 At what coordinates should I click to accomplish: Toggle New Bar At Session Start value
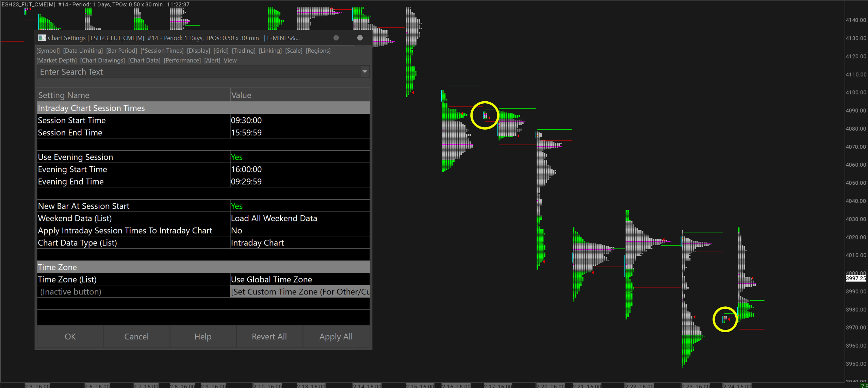point(236,206)
